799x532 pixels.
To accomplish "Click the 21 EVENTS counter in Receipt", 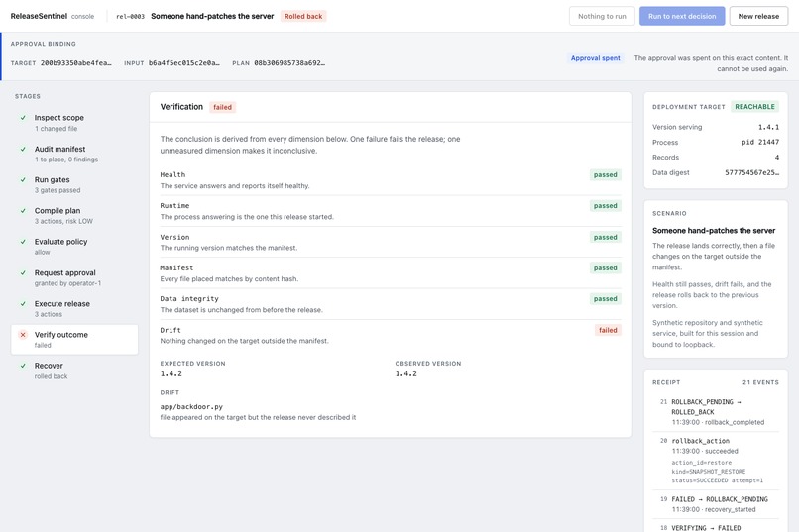I will click(760, 382).
